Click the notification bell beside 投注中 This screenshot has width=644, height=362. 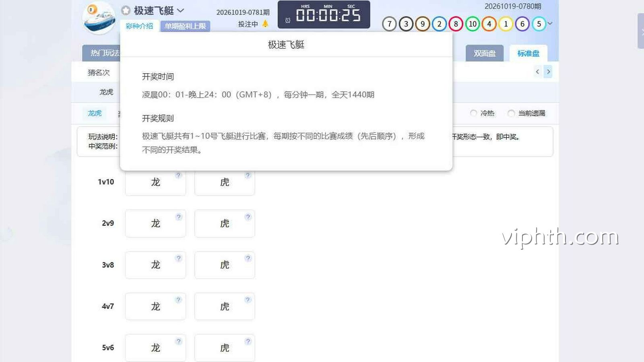(265, 24)
